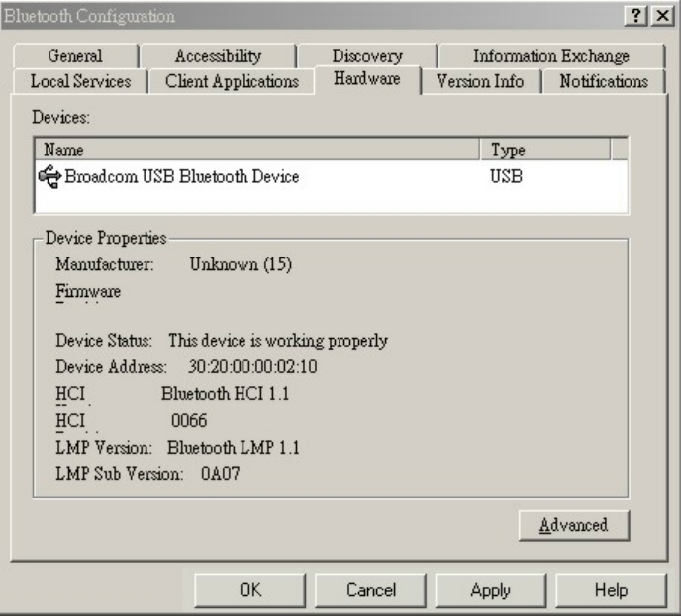Screen dimensions: 681x616
Task: Confirm with the OK button
Action: (x=250, y=590)
